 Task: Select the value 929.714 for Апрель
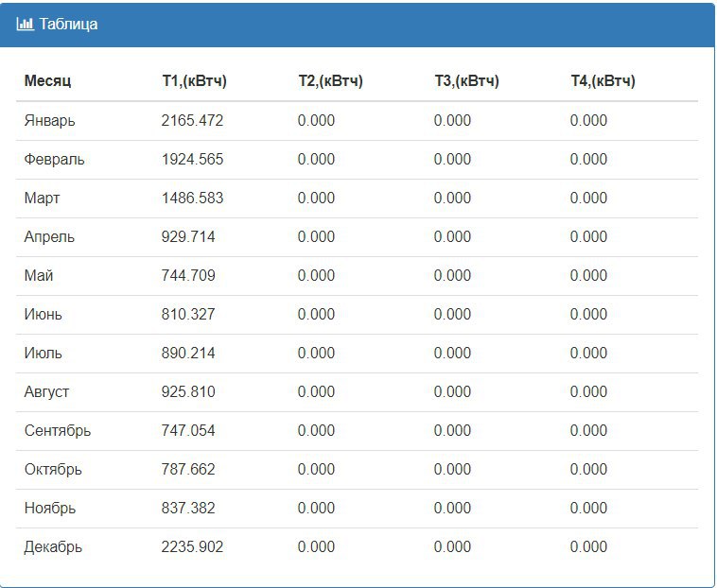coord(188,237)
